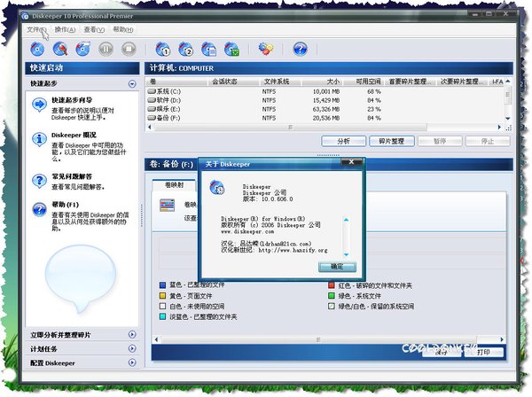Click the Defragment volume toolbar icon
Screen dimensions: 532x397
coord(82,49)
